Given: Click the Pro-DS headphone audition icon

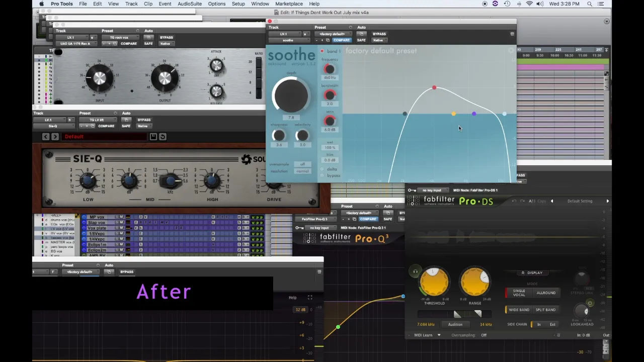Looking at the screenshot, I should [x=415, y=272].
